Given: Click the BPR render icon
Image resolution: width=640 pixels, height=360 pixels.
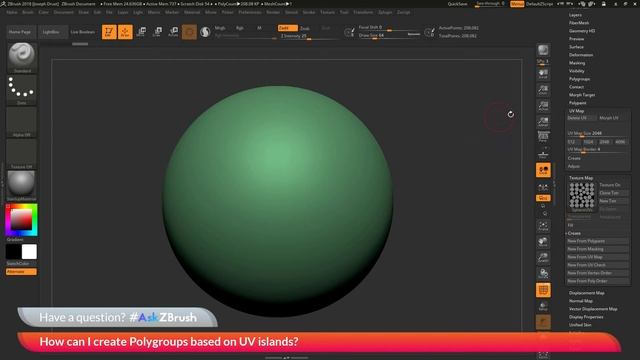Looking at the screenshot, I should 543,51.
